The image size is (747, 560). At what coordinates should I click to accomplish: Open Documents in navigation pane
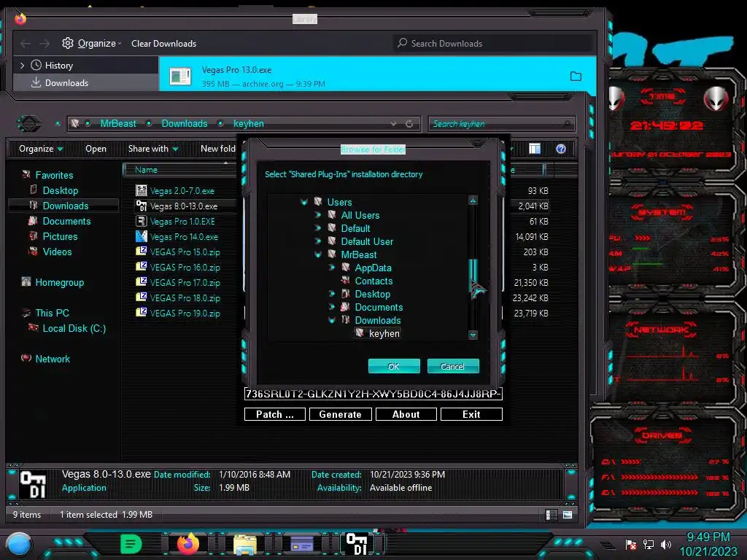point(66,221)
